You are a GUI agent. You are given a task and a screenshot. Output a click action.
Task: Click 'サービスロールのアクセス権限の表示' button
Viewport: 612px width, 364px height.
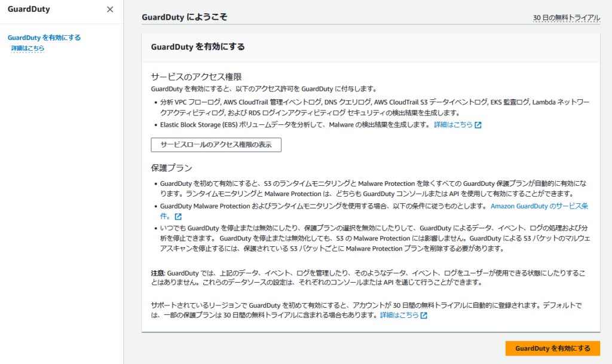click(x=216, y=145)
